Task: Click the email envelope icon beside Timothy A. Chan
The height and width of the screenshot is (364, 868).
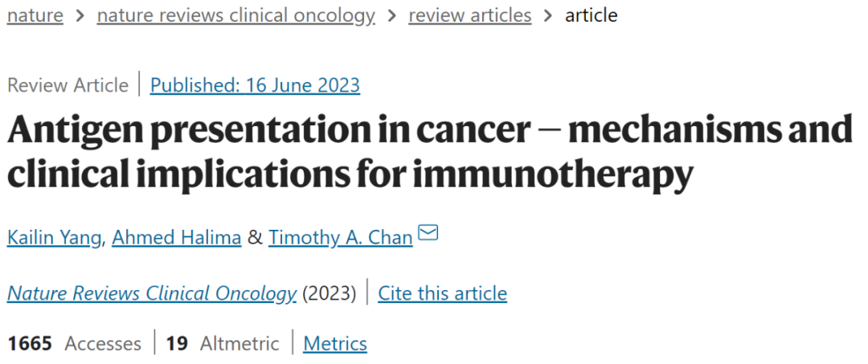Action: (x=428, y=234)
